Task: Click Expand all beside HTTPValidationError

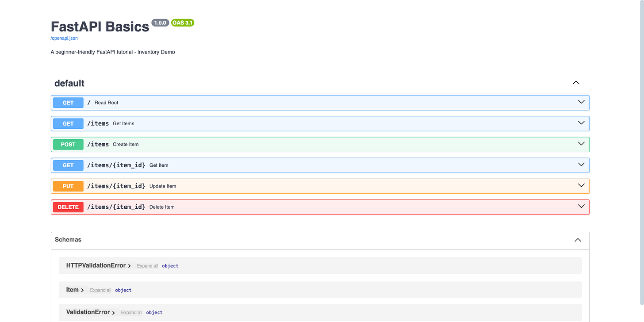Action: (x=148, y=266)
